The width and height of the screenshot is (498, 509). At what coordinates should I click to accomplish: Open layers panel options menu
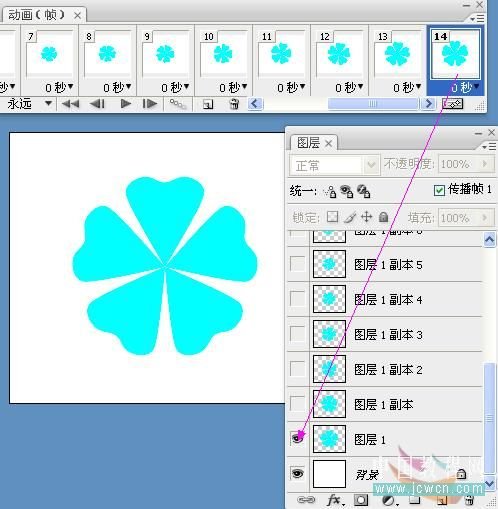[489, 146]
